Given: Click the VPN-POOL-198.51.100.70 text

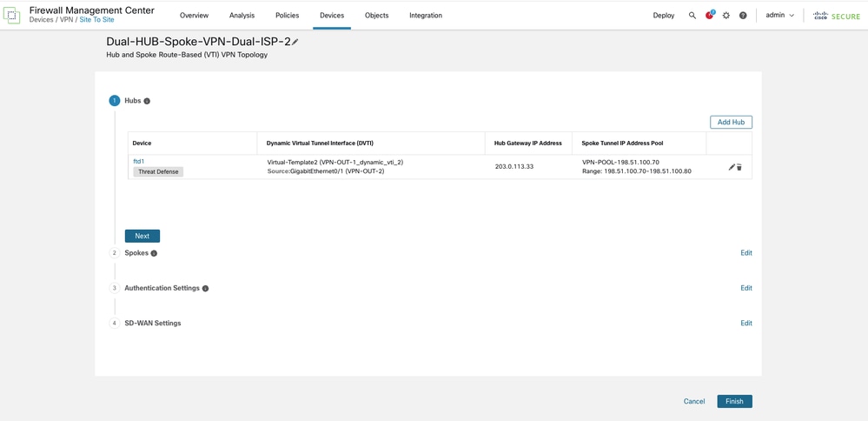Looking at the screenshot, I should click(x=620, y=163).
